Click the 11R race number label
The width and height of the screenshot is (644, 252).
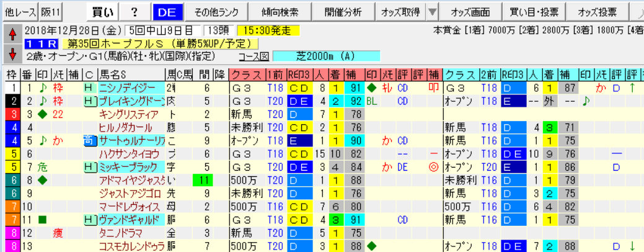41,44
